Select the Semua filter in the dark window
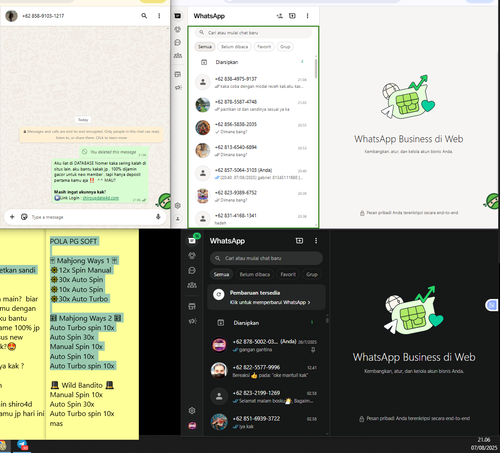Screen dimensions: 500x453 pyautogui.click(x=221, y=274)
